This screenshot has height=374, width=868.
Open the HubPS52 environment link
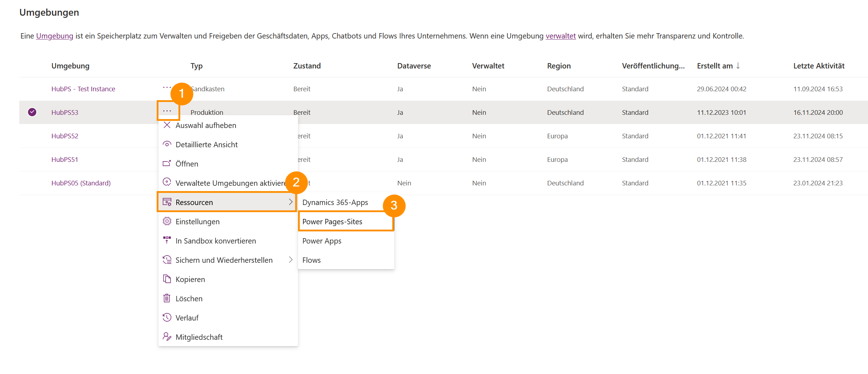pos(65,136)
